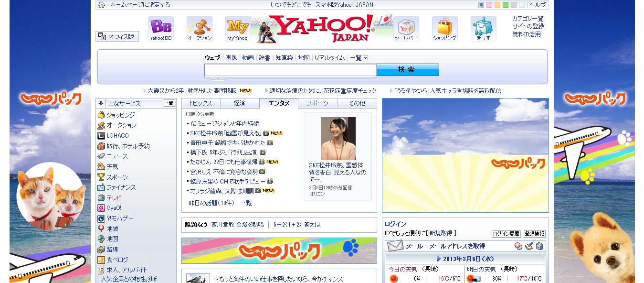Click the GyaO! sidebar icon

(101, 208)
